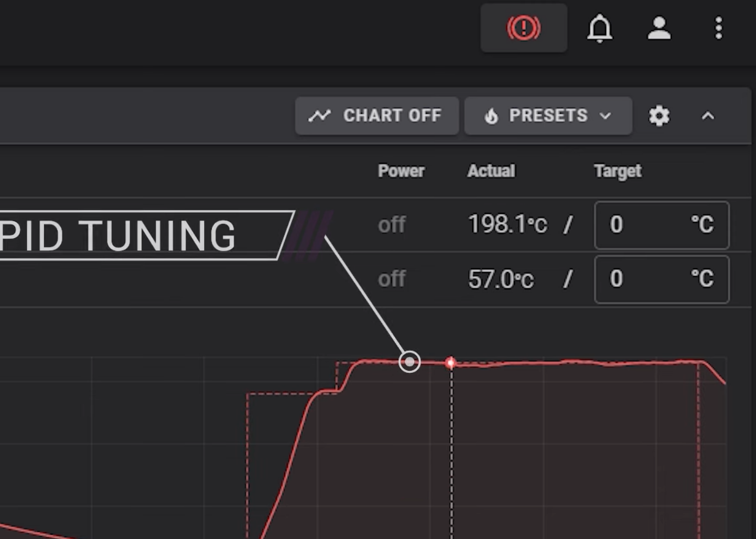Image resolution: width=756 pixels, height=539 pixels.
Task: Open the notifications bell
Action: coord(600,28)
